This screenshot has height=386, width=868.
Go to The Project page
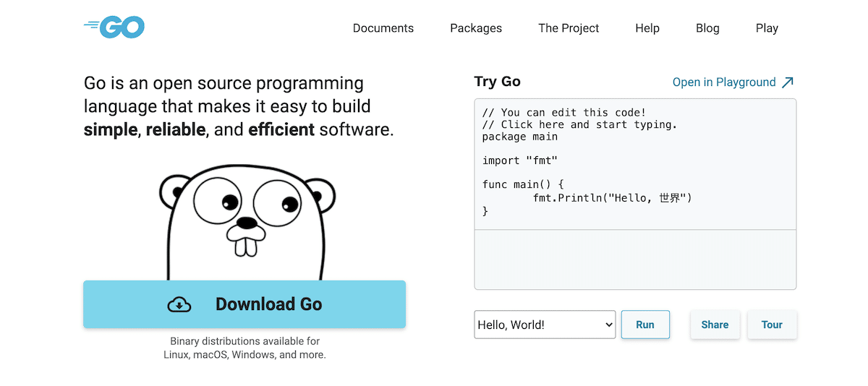(x=569, y=28)
